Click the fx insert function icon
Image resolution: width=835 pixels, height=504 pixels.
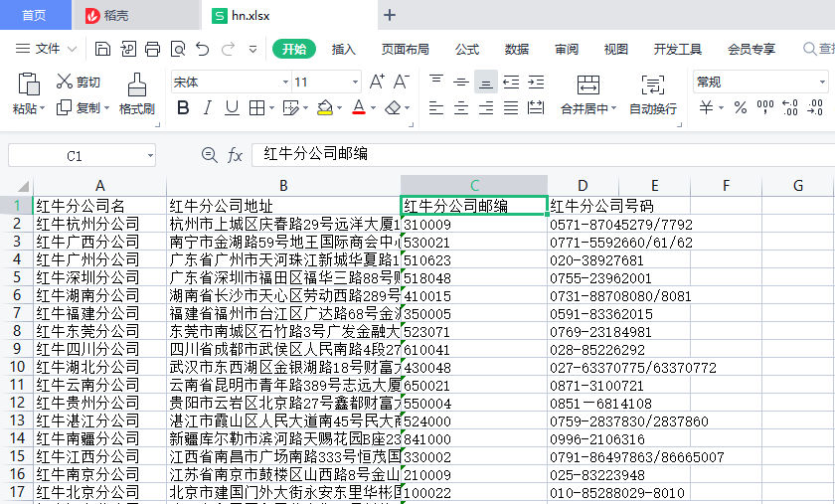tap(235, 155)
